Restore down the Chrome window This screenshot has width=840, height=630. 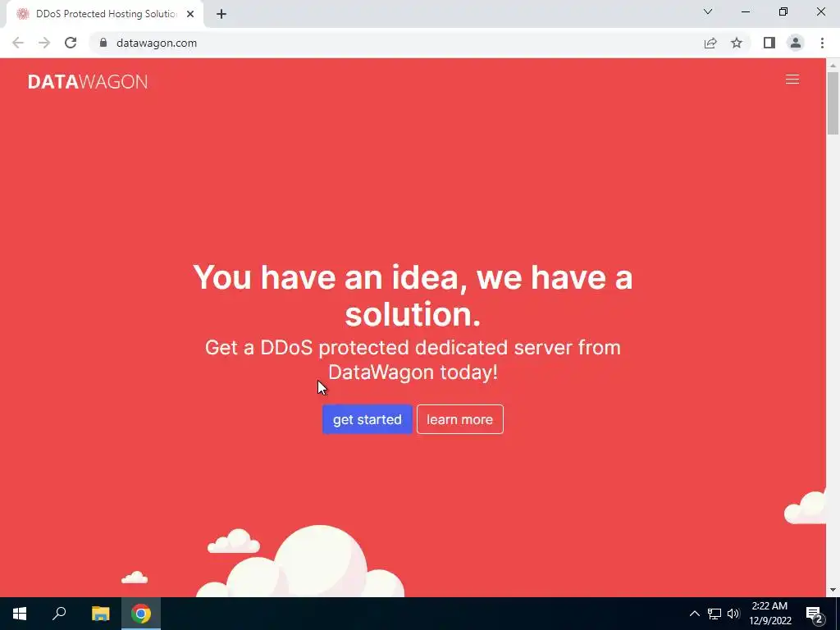click(783, 11)
